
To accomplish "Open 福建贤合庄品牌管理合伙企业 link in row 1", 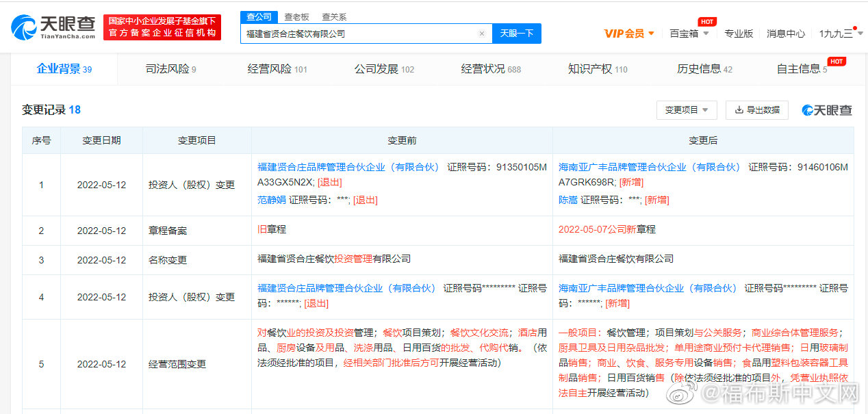I will pyautogui.click(x=350, y=167).
